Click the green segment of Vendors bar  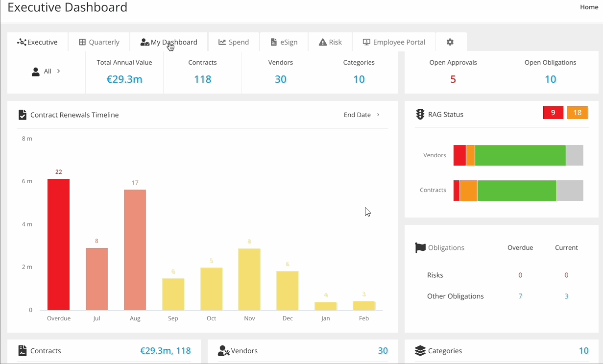pos(520,155)
